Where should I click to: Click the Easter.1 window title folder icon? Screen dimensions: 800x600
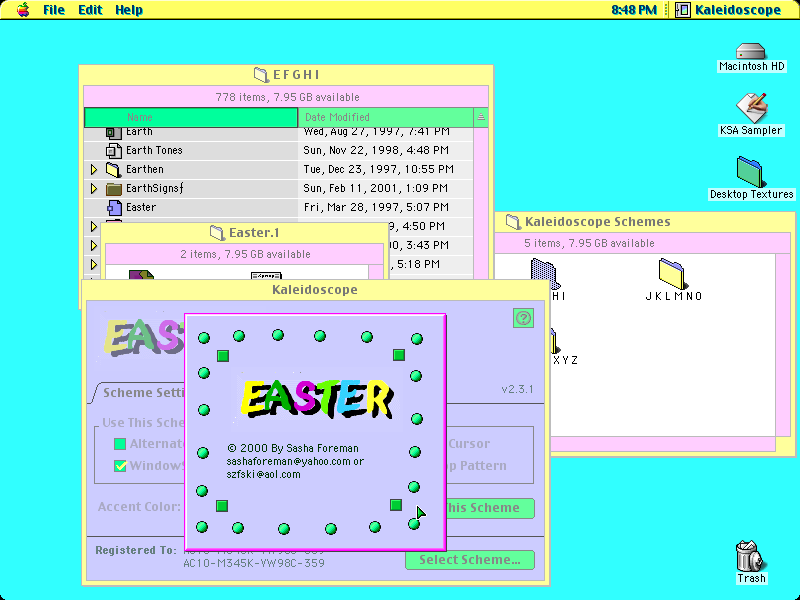pos(217,233)
